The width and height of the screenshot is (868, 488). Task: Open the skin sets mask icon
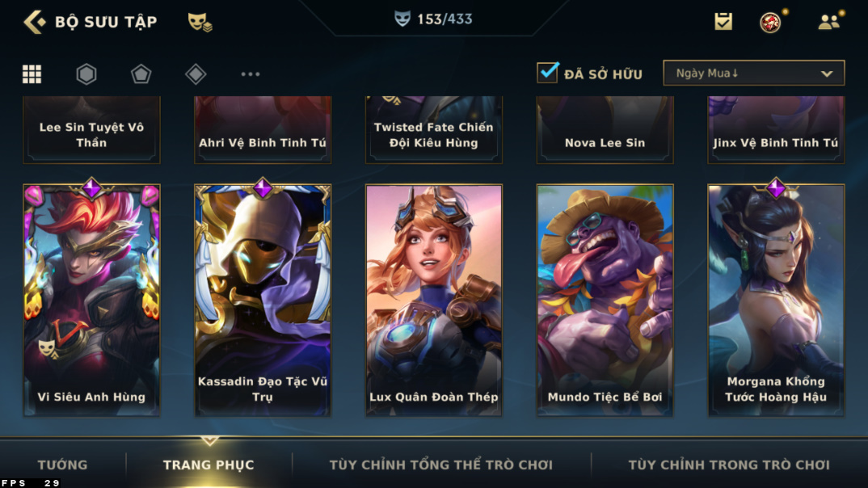(200, 22)
